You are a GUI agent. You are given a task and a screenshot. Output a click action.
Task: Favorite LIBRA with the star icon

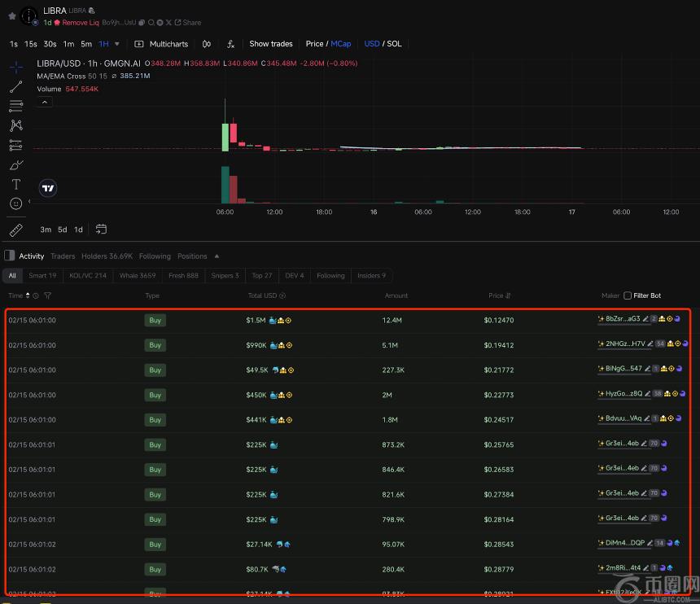(x=11, y=15)
